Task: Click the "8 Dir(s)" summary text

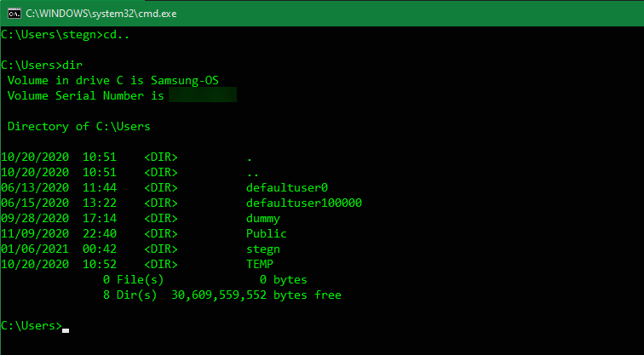Action: [129, 295]
